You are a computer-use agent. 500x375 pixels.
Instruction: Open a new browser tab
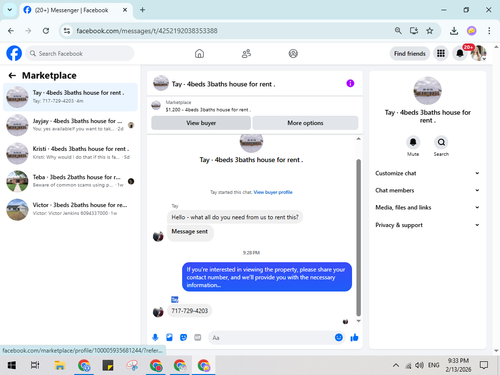[142, 10]
